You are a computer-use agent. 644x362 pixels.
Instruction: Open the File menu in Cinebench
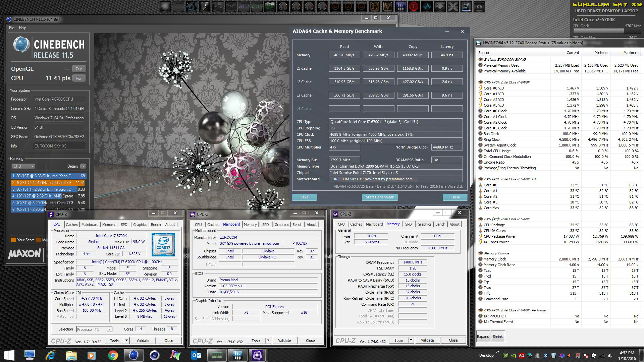pos(11,28)
